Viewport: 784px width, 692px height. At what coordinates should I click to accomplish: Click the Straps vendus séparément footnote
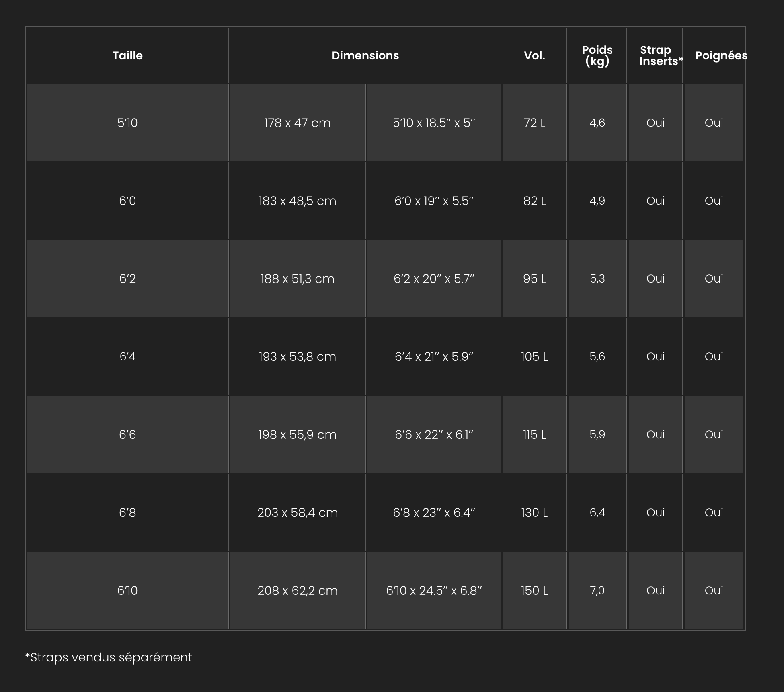109,657
